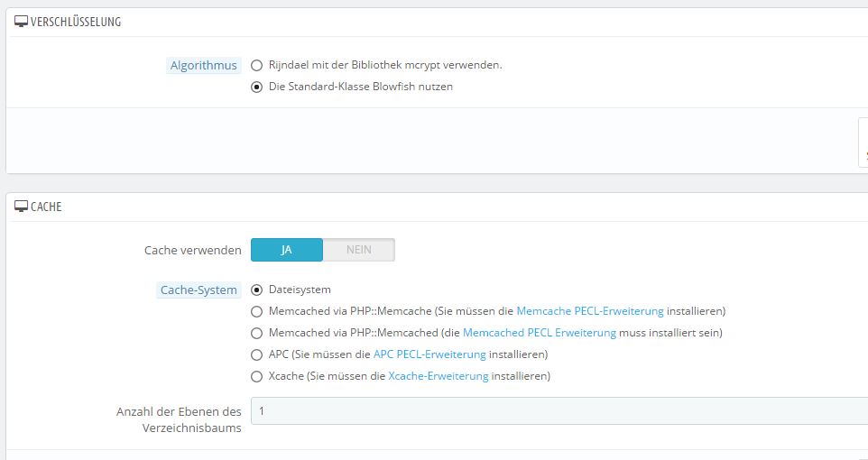Screen dimensions: 868x460
Task: Click the Cache-System field label
Action: (x=199, y=290)
